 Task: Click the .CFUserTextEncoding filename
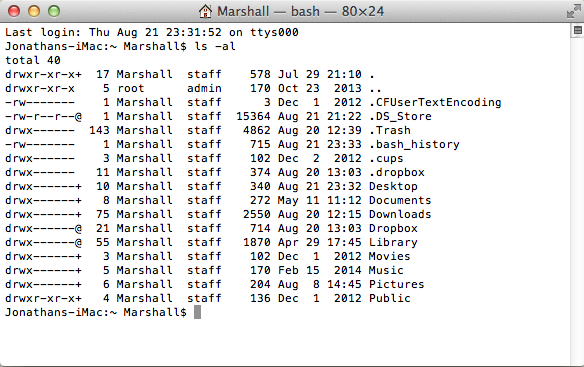point(435,102)
